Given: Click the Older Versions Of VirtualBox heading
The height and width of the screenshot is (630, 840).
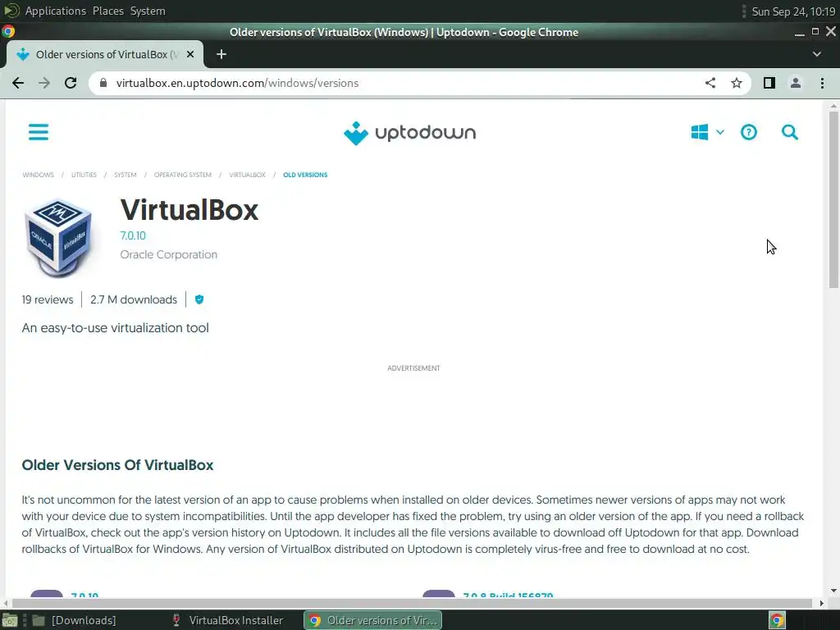Looking at the screenshot, I should click(x=117, y=465).
